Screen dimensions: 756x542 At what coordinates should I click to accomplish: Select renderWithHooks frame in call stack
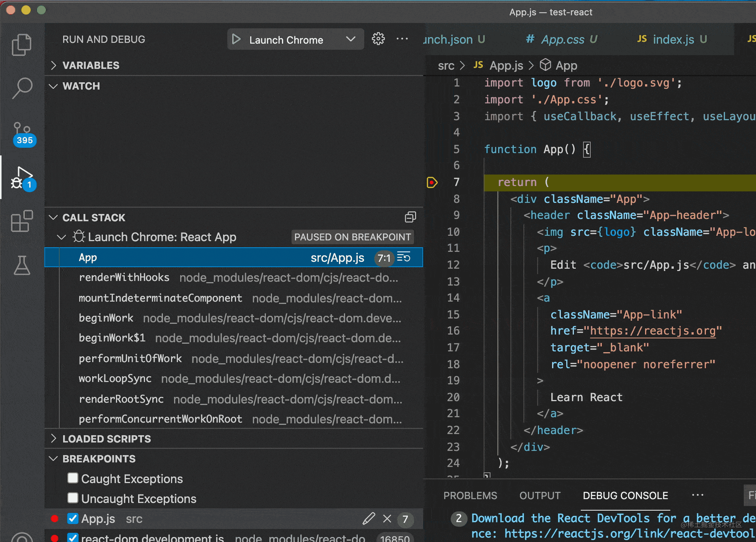tap(124, 278)
